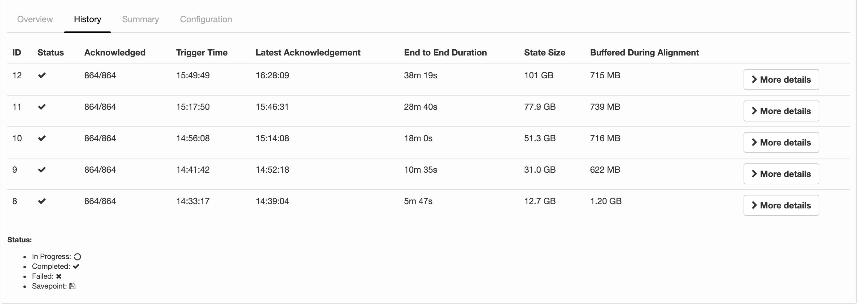The width and height of the screenshot is (868, 304).
Task: Click the State Size column header
Action: pyautogui.click(x=544, y=53)
